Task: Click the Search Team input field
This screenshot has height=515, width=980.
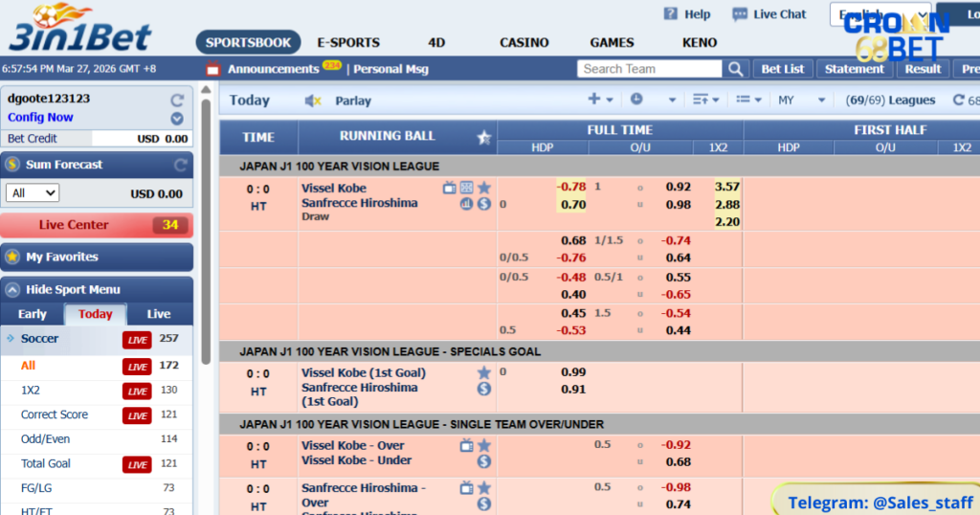Action: click(x=650, y=69)
